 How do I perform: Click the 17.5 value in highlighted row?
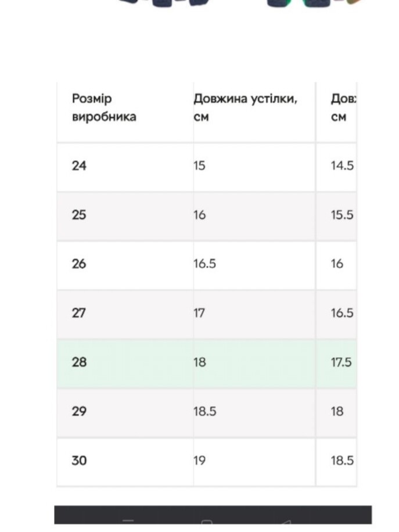click(x=342, y=362)
